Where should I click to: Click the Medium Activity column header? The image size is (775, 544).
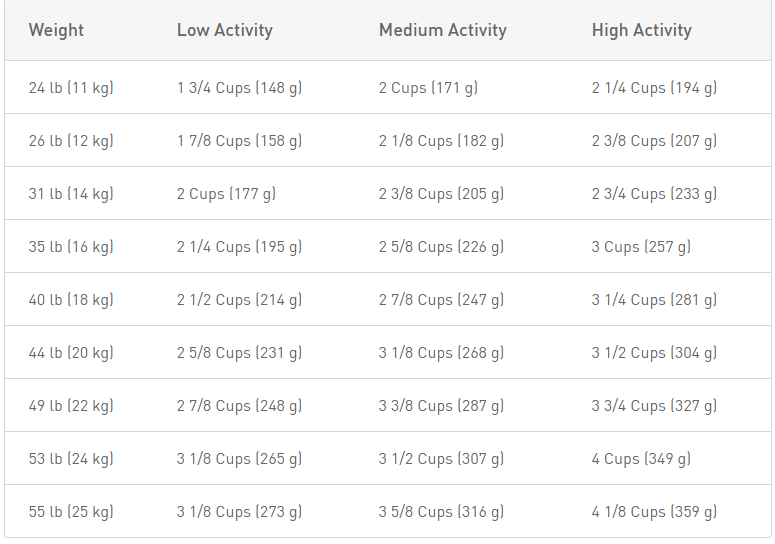tap(443, 30)
